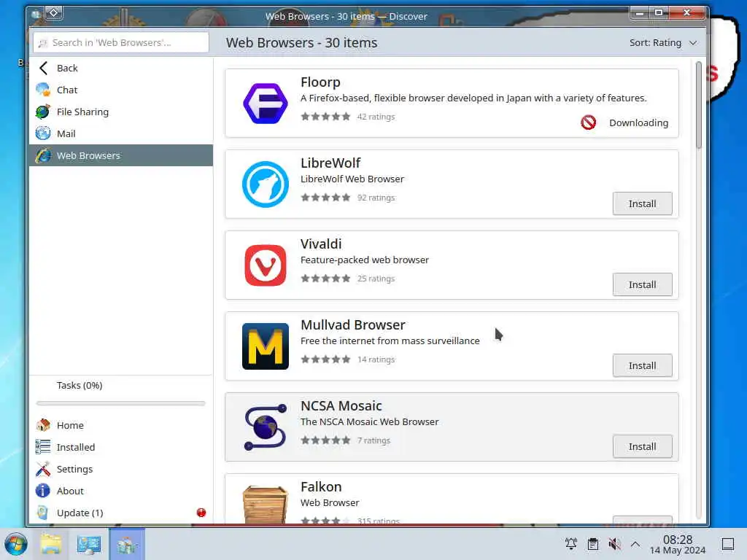Open the NCSA Mosaic app title
The width and height of the screenshot is (747, 560).
[341, 405]
